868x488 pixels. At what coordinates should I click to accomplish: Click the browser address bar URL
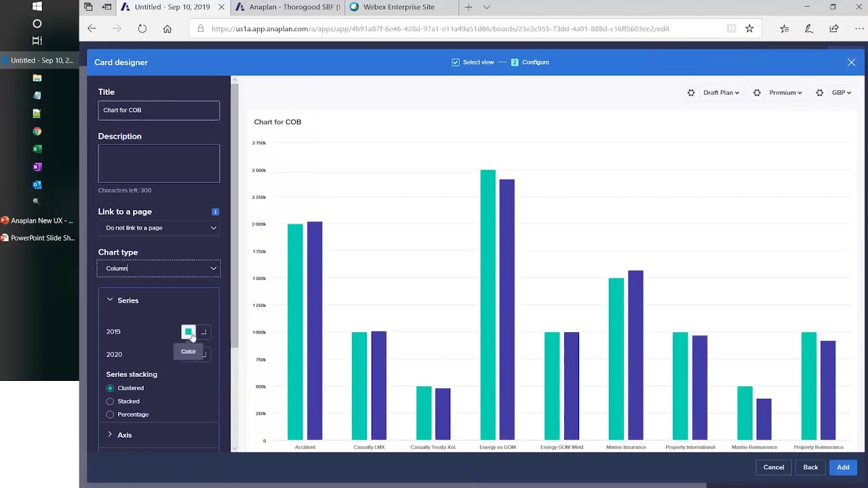(441, 28)
